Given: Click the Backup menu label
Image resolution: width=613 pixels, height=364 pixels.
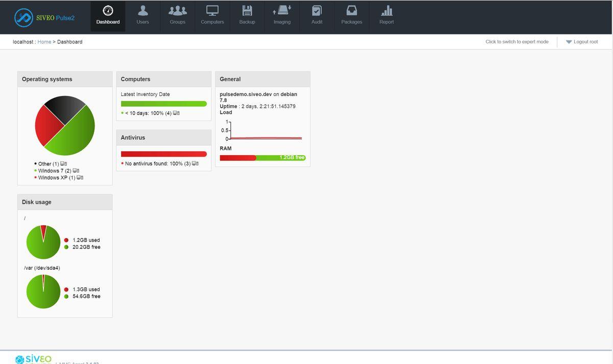Looking at the screenshot, I should (x=247, y=22).
